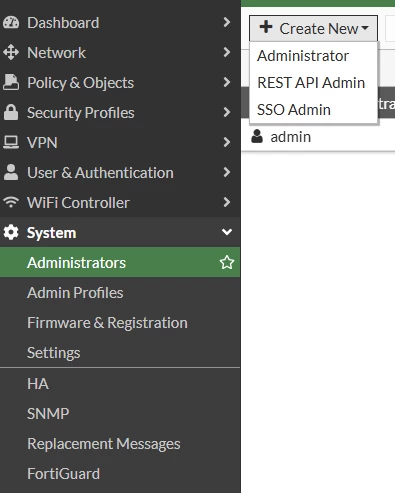Select the Security Profiles label
Viewport: 395px width, 493px height.
point(81,113)
